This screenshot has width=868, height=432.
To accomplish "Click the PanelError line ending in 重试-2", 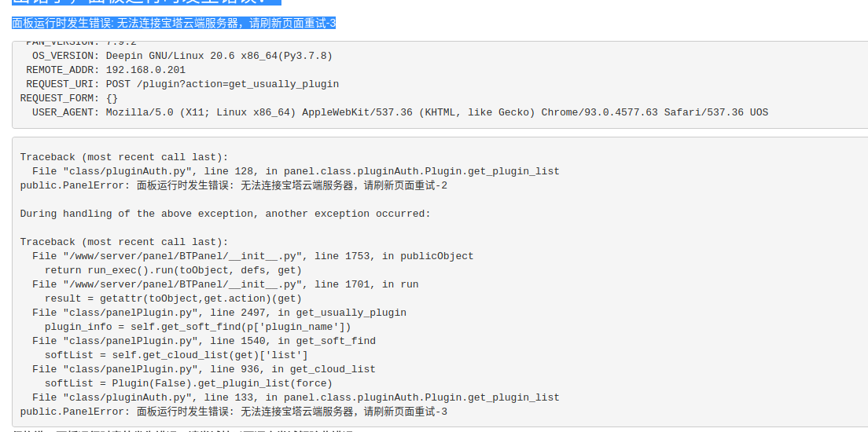I will coord(234,186).
